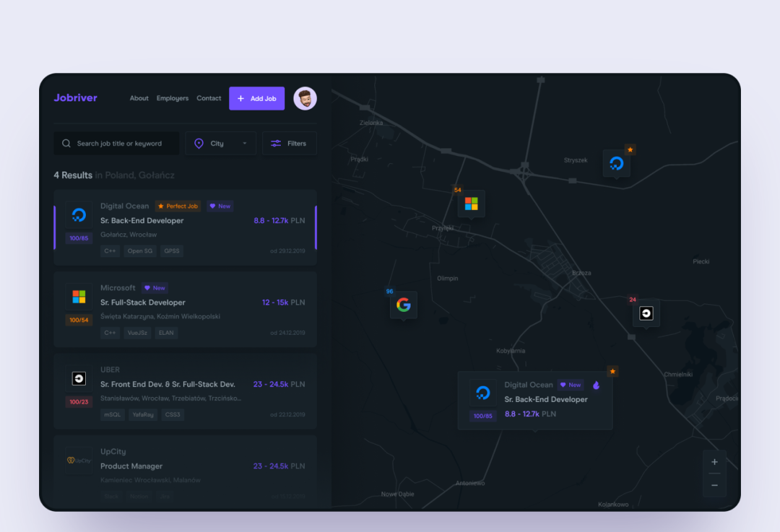780x532 pixels.
Task: Click the Microsoft logo in job list
Action: click(79, 297)
